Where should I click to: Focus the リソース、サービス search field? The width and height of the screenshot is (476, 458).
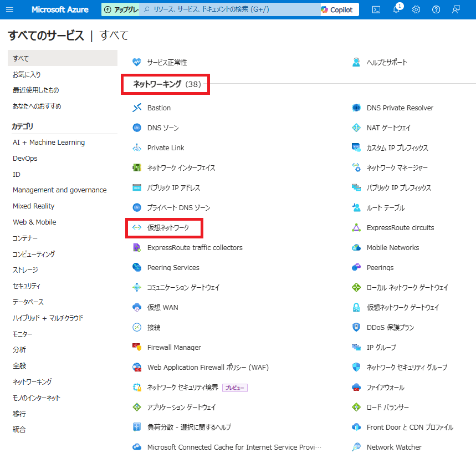click(230, 10)
